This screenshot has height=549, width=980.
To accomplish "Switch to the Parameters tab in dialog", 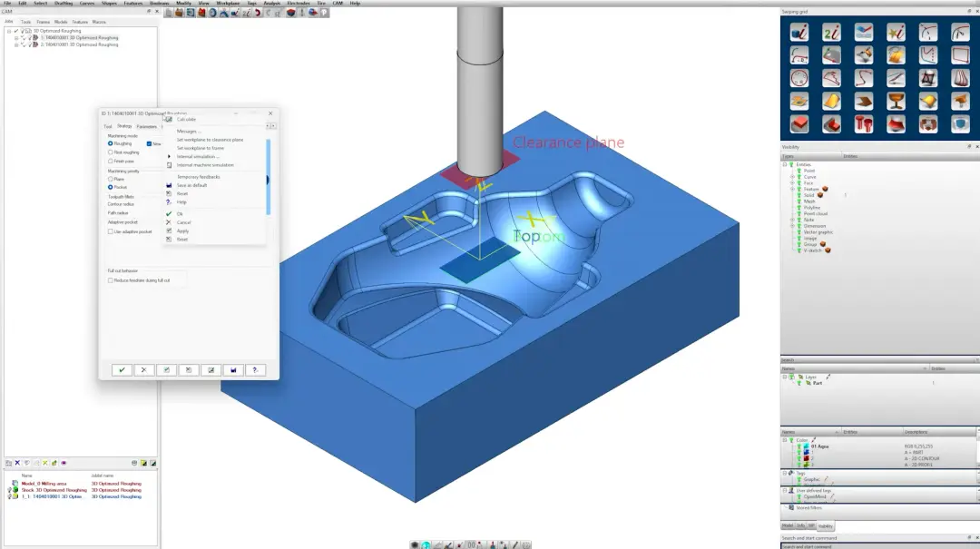I will point(147,126).
